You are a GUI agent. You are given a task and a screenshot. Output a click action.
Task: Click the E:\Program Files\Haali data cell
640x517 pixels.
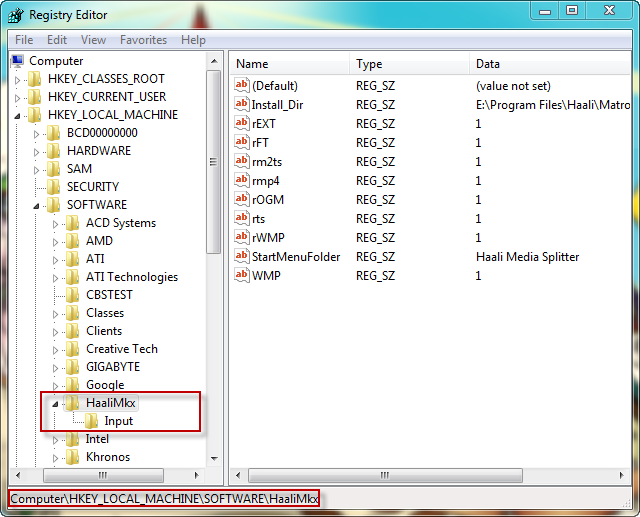[553, 105]
